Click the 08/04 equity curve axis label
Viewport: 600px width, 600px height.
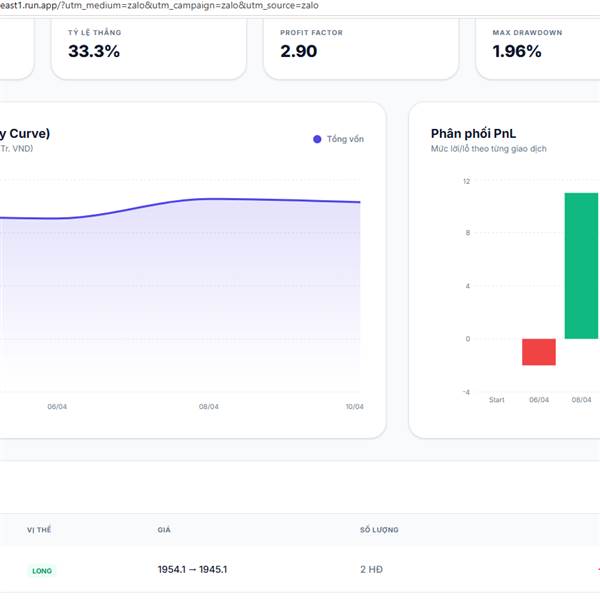tap(209, 406)
